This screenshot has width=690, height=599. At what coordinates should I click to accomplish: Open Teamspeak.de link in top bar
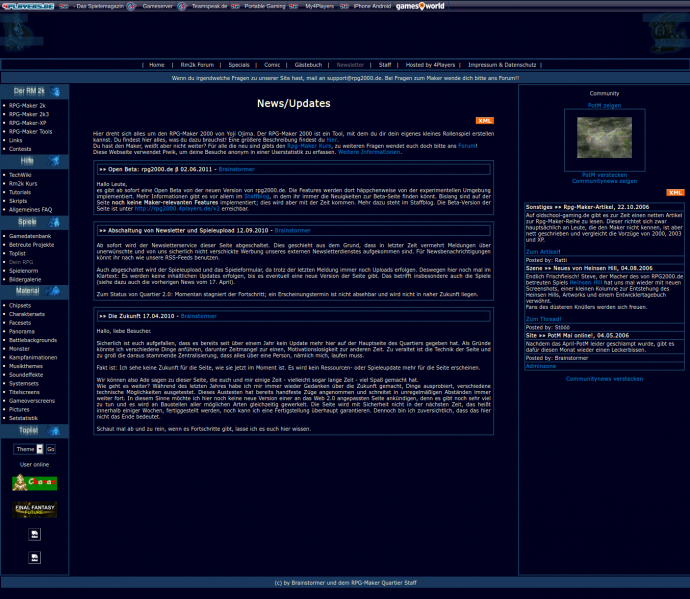pyautogui.click(x=209, y=6)
